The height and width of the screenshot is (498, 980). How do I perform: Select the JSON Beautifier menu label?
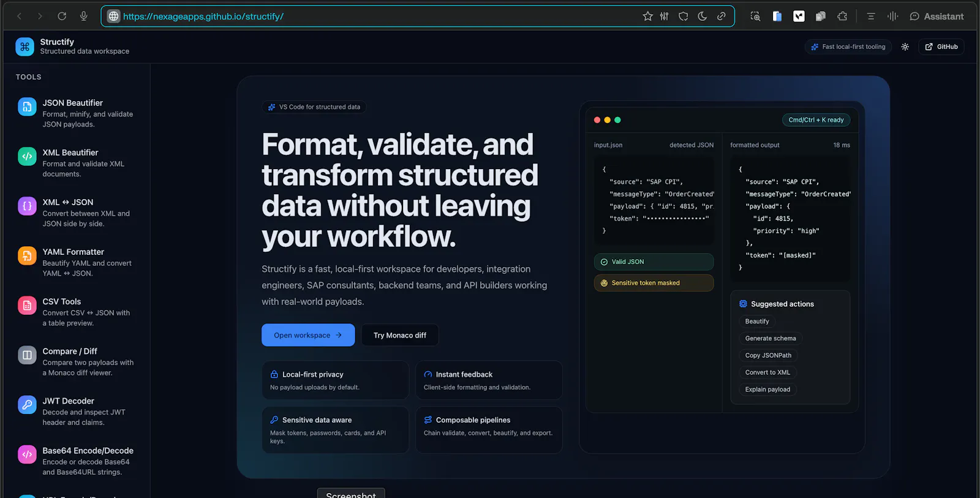[72, 103]
